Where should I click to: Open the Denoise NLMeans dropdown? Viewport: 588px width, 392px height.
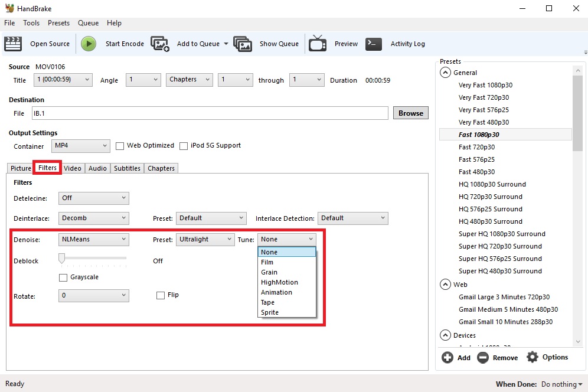(94, 239)
